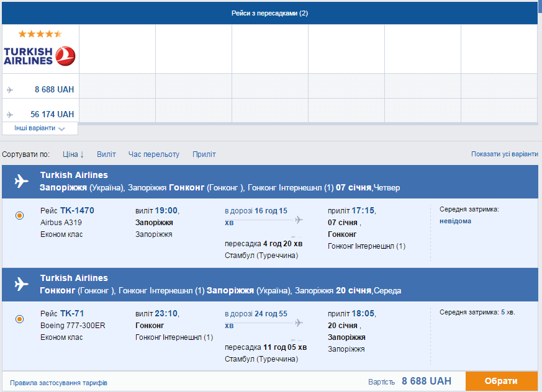Viewport: 542px width, 392px height.
Task: Sort results by Приліт
Action: tap(204, 154)
